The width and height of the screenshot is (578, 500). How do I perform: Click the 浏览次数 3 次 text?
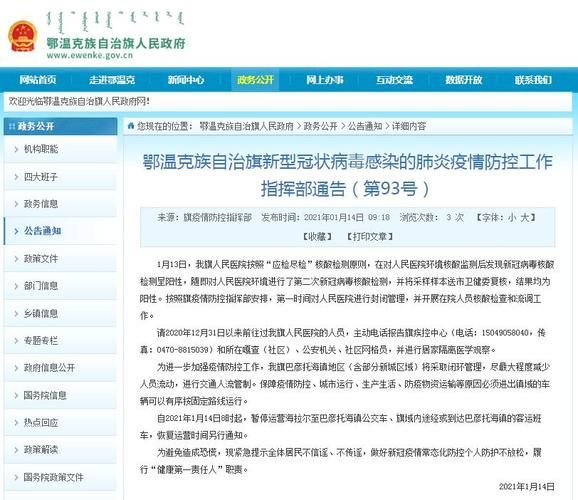432,218
